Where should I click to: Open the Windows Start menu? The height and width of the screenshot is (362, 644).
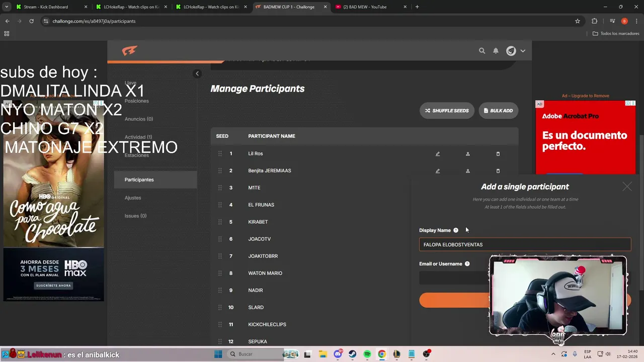(x=218, y=354)
